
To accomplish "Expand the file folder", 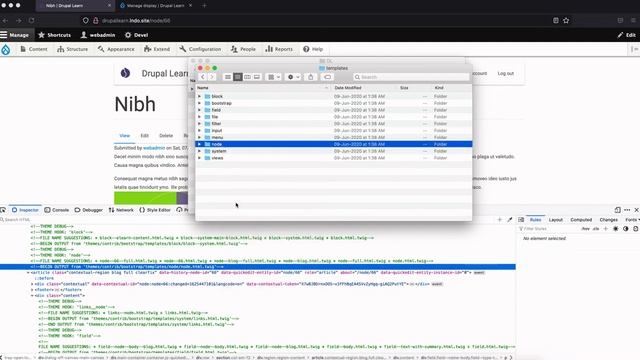I will 200,117.
